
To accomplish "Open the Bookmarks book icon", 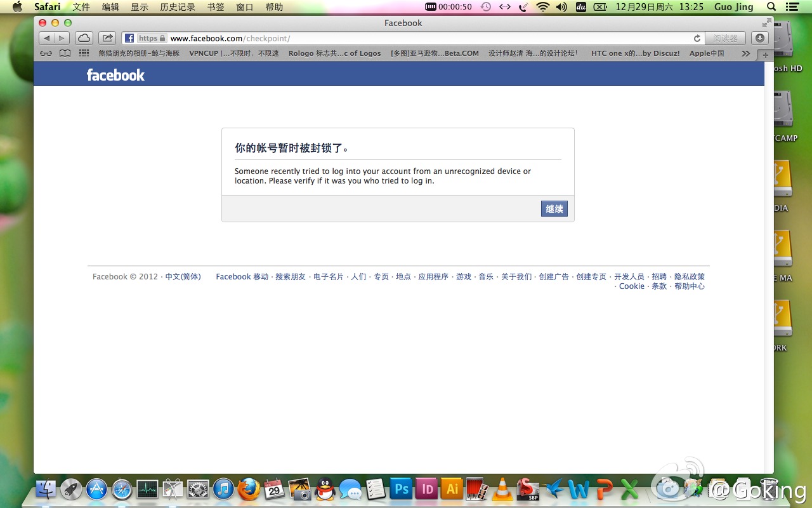I will point(65,53).
